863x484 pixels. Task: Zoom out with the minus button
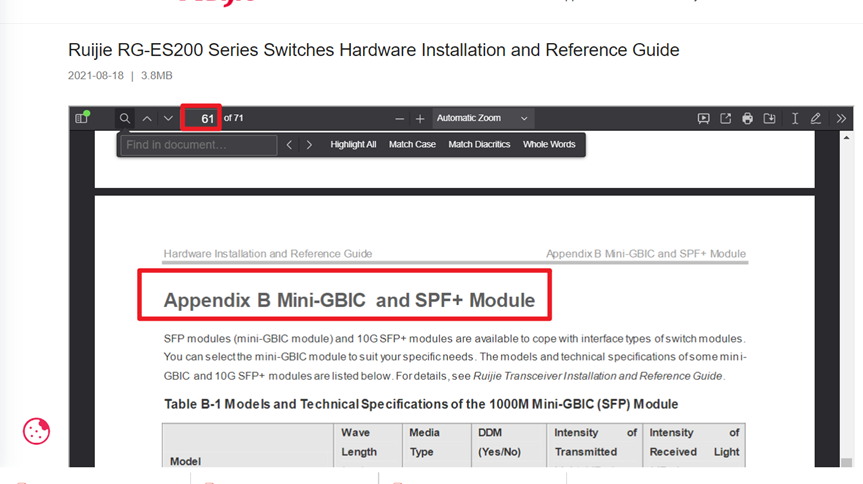400,118
